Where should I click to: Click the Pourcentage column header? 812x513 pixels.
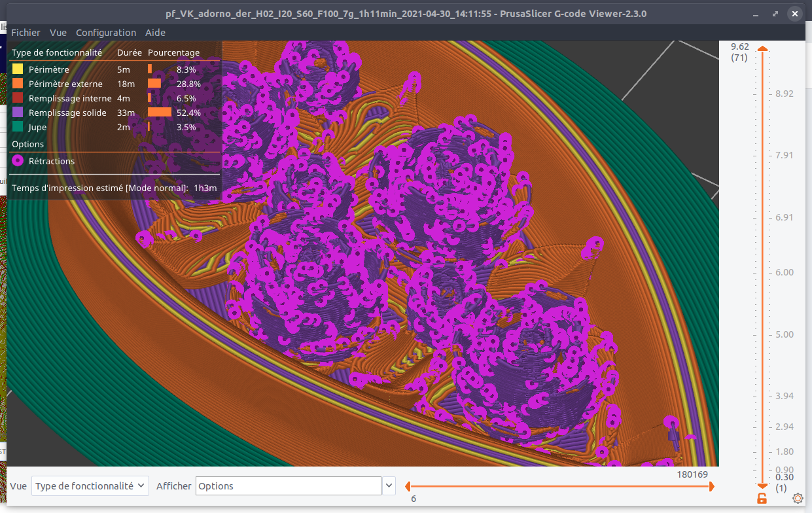174,52
